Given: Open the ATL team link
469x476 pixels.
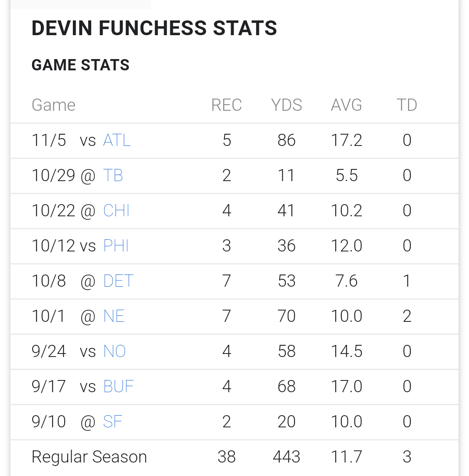Looking at the screenshot, I should pyautogui.click(x=117, y=140).
